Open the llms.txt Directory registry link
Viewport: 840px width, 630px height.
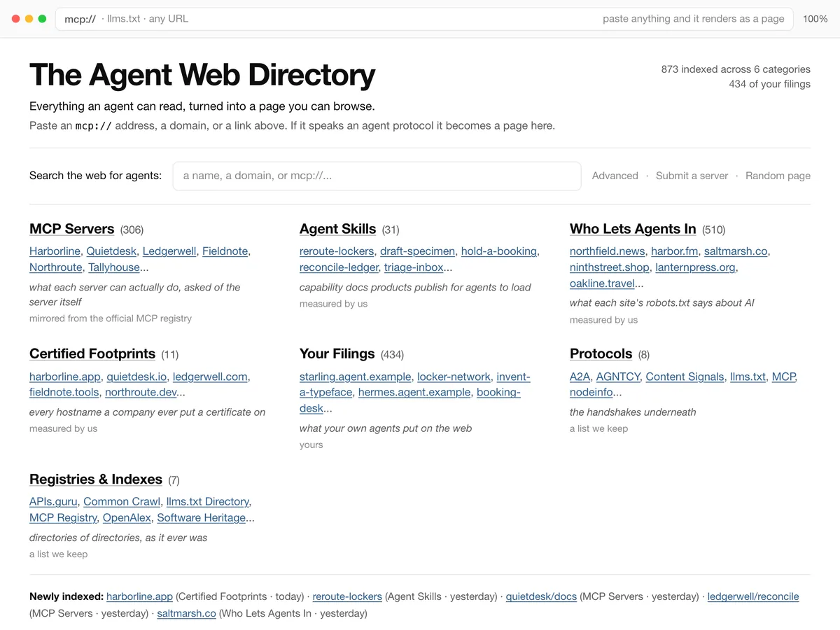(x=207, y=502)
